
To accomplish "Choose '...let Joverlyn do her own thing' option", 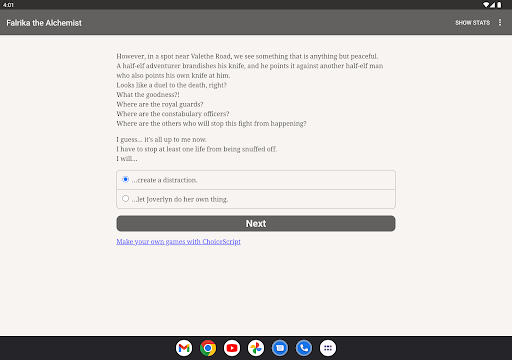I will tap(256, 199).
